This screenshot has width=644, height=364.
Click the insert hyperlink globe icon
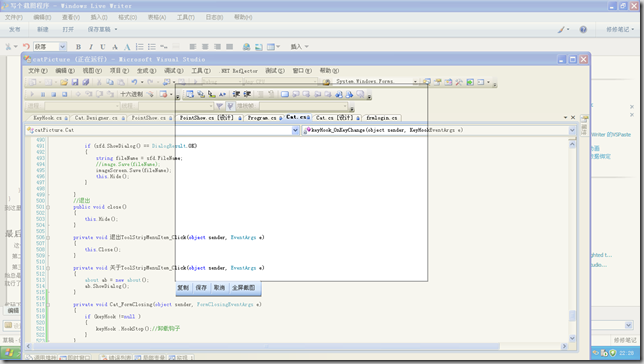click(x=246, y=47)
